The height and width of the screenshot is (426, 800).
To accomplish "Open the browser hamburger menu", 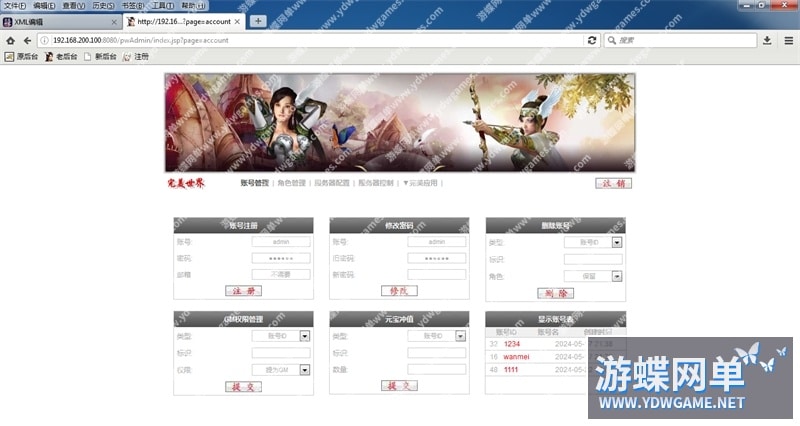I will (x=788, y=40).
